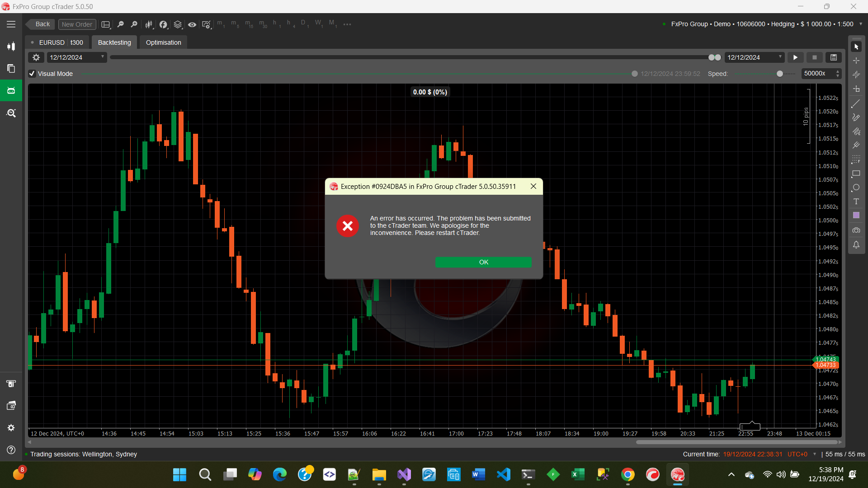The width and height of the screenshot is (868, 488).
Task: Expand the FxPro account dropdown arrow
Action: point(860,24)
